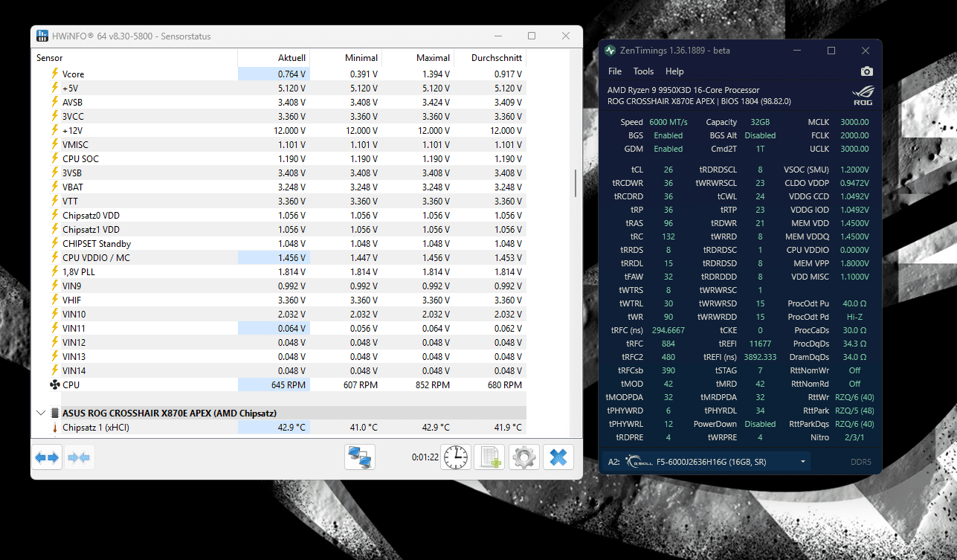
Task: Click the Capacity value 32GB
Action: pos(760,122)
